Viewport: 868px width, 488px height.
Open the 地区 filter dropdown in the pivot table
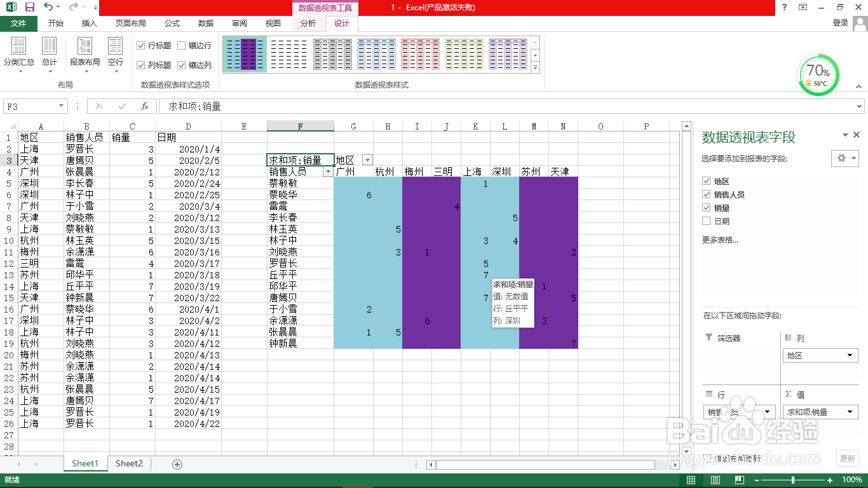pos(367,159)
